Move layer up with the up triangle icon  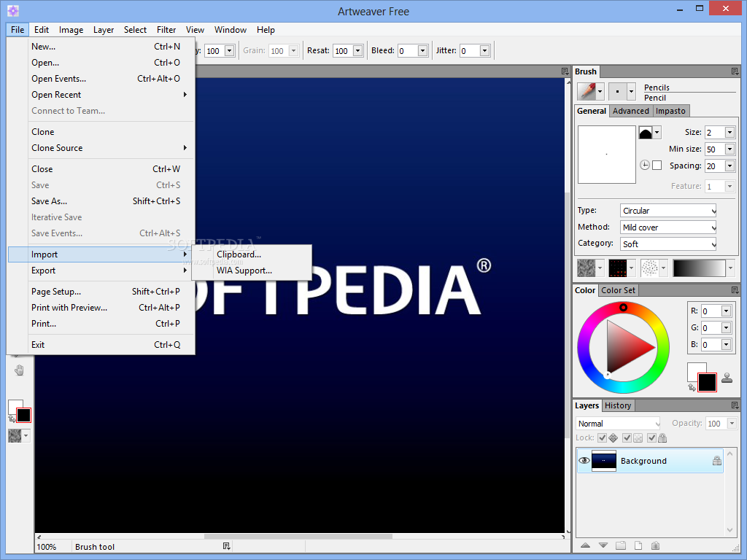(586, 545)
